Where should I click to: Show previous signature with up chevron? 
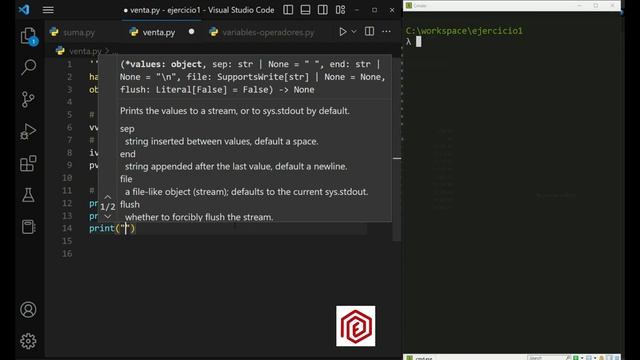[108, 197]
